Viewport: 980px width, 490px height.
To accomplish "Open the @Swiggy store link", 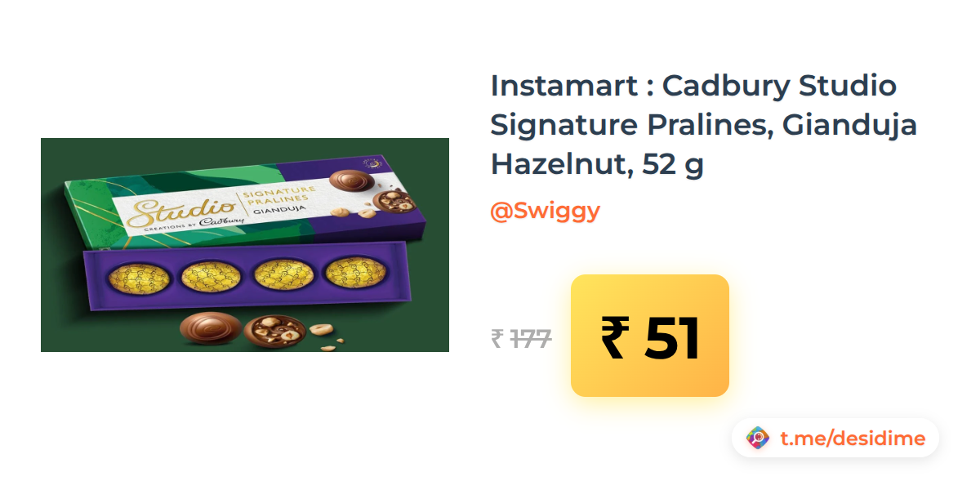I will click(545, 211).
